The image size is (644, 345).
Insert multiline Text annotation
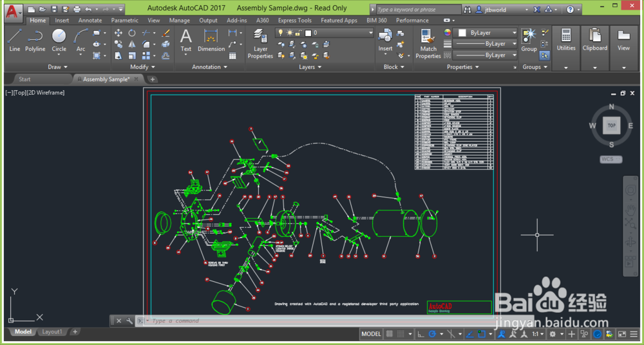coord(186,41)
